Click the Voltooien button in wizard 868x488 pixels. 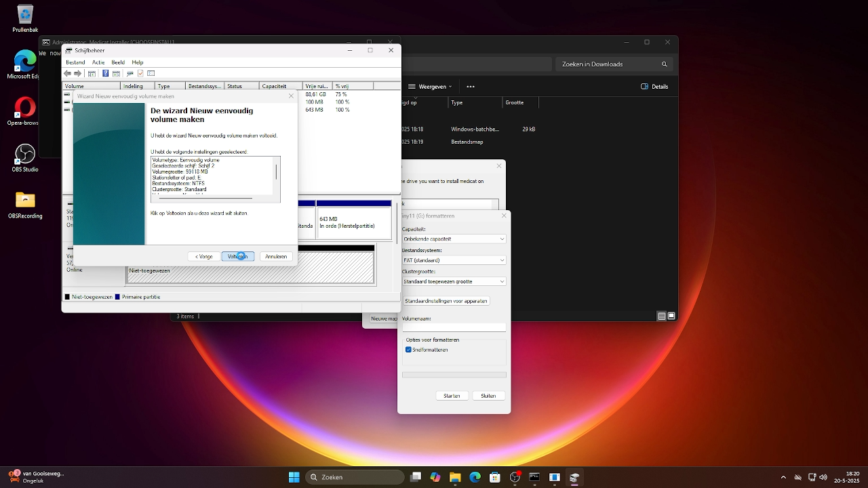(237, 256)
